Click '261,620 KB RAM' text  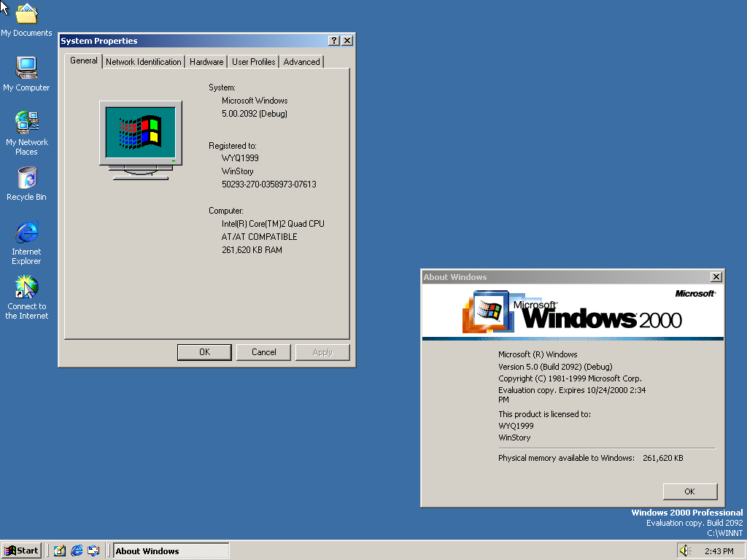pyautogui.click(x=252, y=249)
